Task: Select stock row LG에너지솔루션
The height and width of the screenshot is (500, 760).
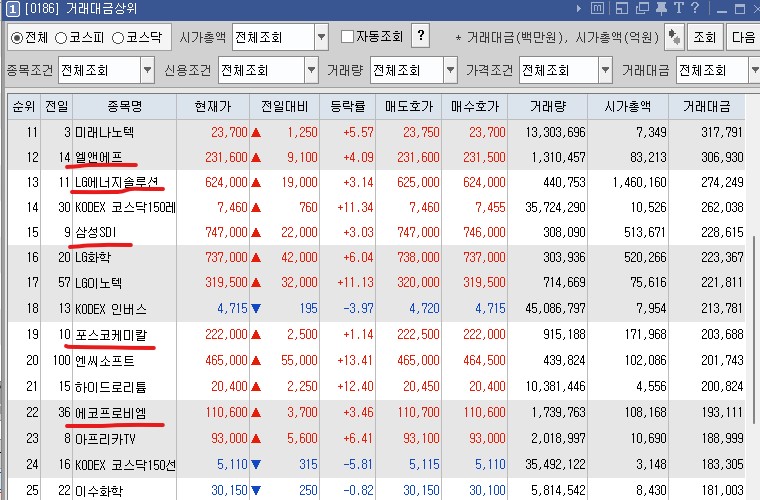Action: (x=376, y=183)
